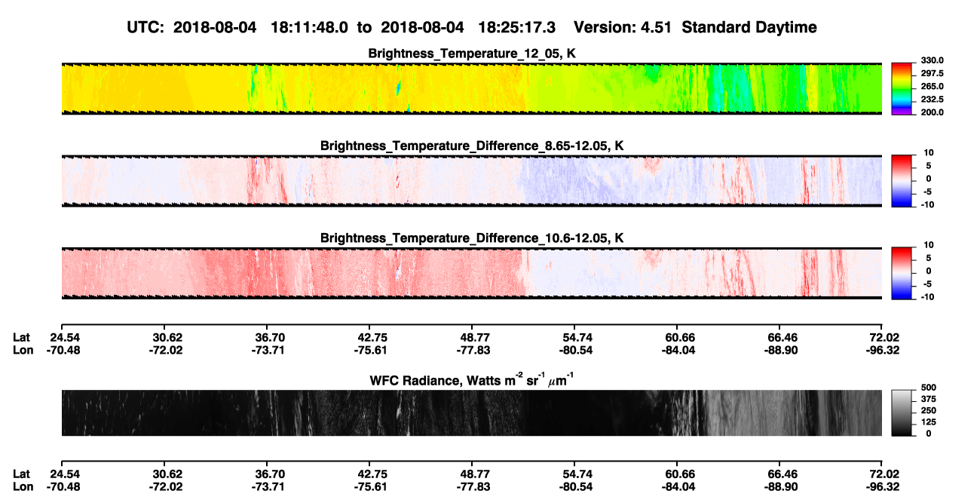Click the Brightness_Temperature_Difference_8.65-12.05 panel title
This screenshot has width=980, height=503.
(472, 146)
